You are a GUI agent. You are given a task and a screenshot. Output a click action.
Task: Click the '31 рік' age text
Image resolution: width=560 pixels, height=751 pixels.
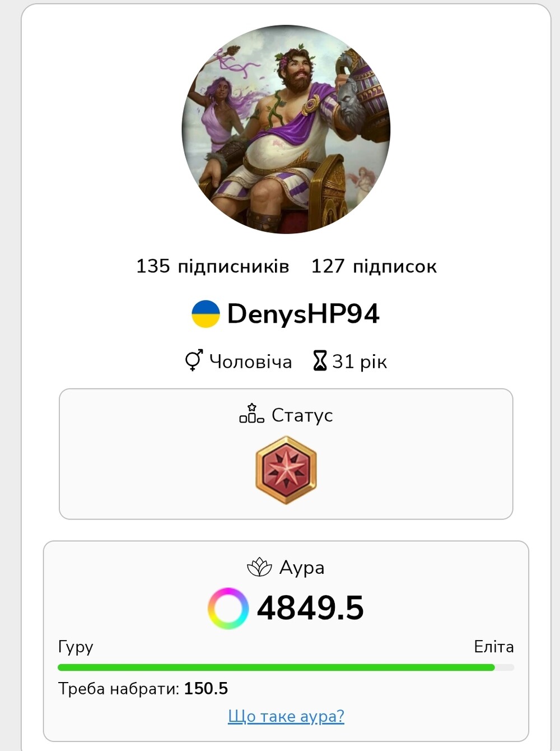point(360,361)
